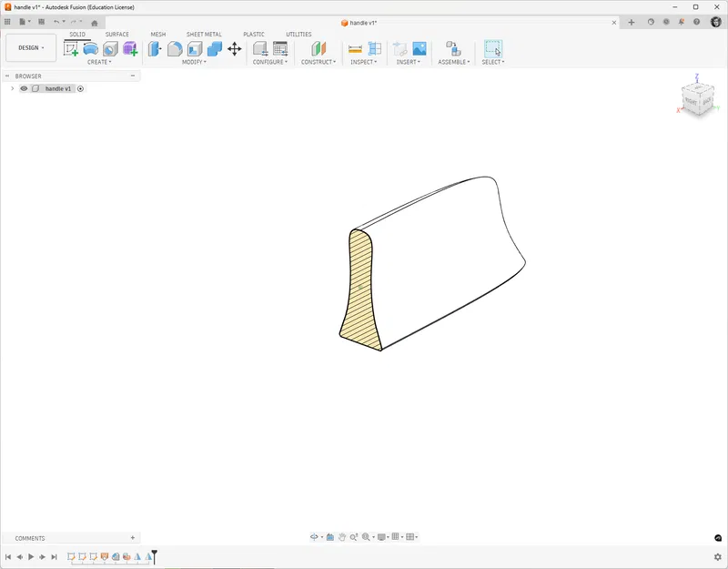The width and height of the screenshot is (728, 569).
Task: Switch to the SURFACE ribbon tab
Action: click(116, 34)
